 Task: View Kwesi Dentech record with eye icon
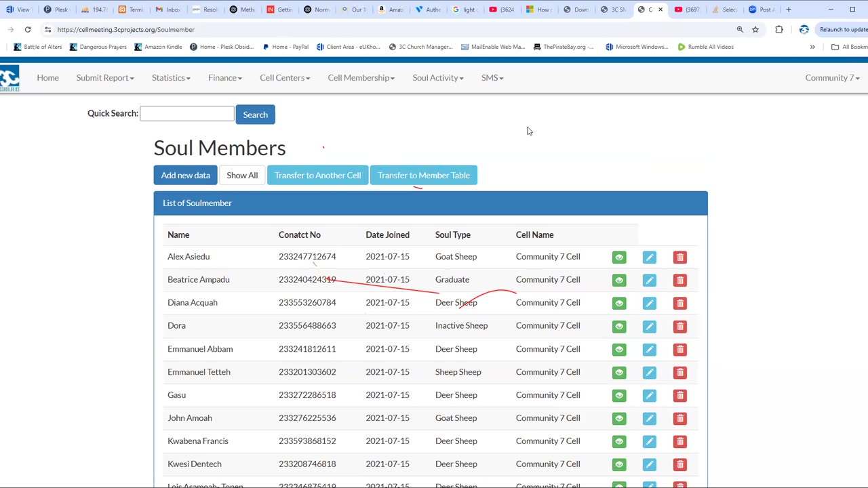coord(618,465)
